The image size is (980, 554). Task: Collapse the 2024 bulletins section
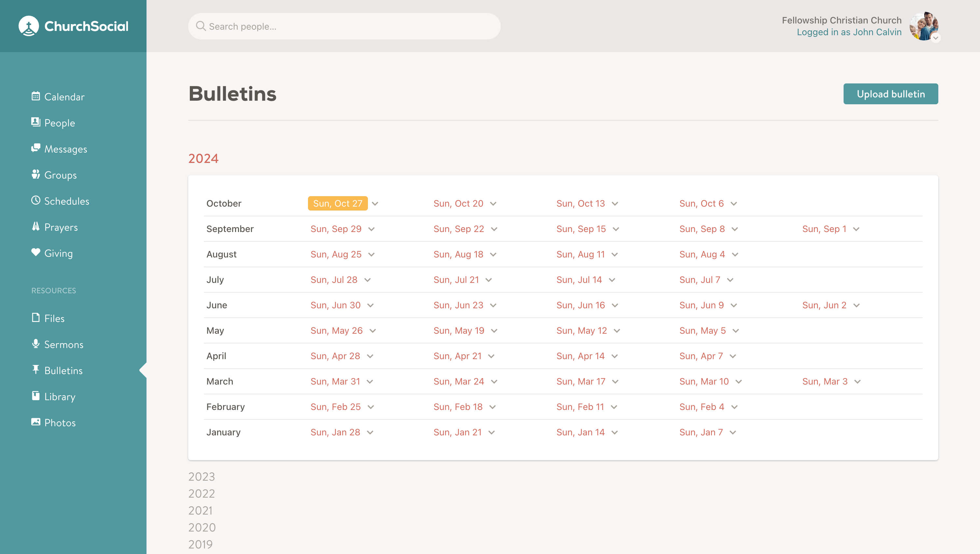pyautogui.click(x=203, y=158)
